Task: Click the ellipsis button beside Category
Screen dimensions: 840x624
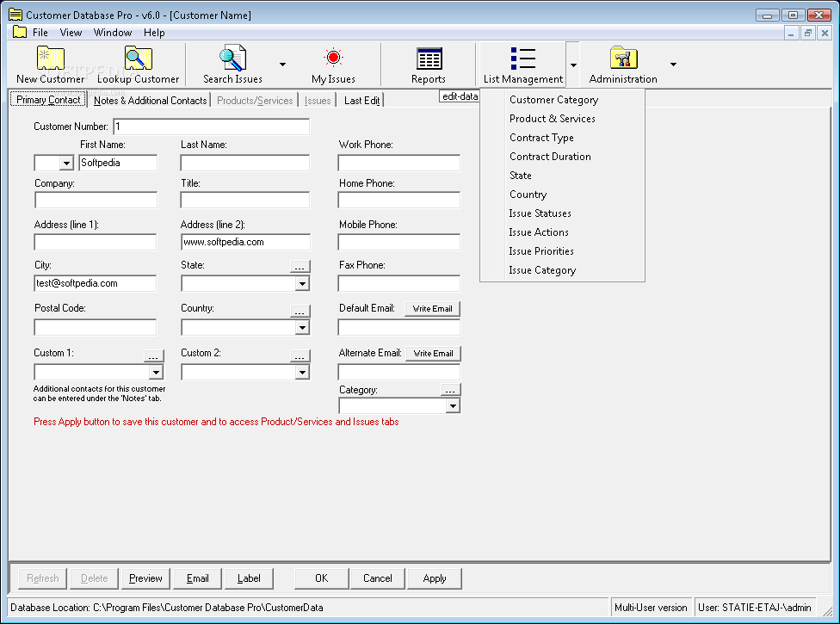Action: pyautogui.click(x=450, y=390)
